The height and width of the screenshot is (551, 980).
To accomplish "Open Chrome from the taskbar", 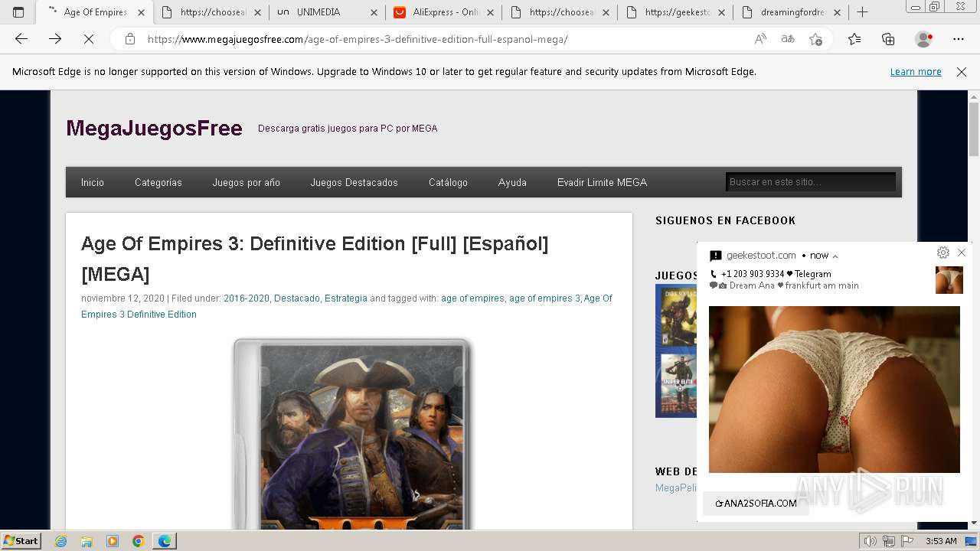I will point(139,541).
